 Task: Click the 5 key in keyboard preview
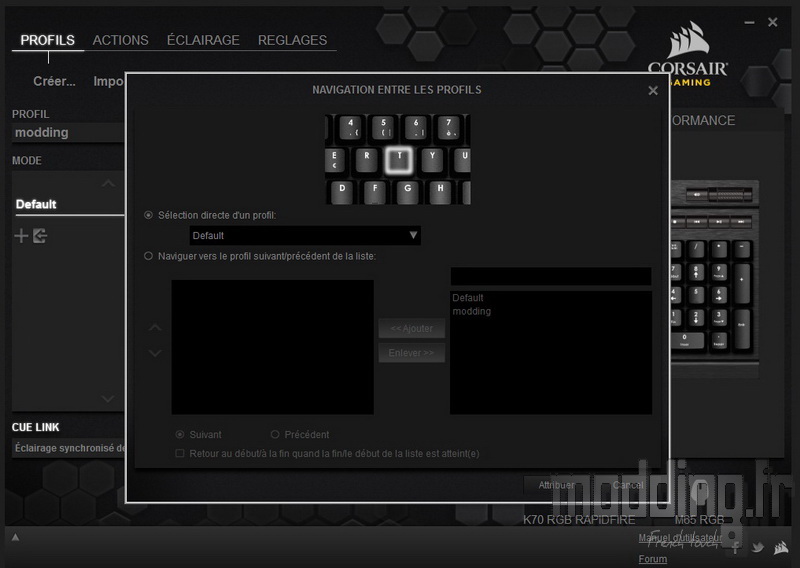383,128
